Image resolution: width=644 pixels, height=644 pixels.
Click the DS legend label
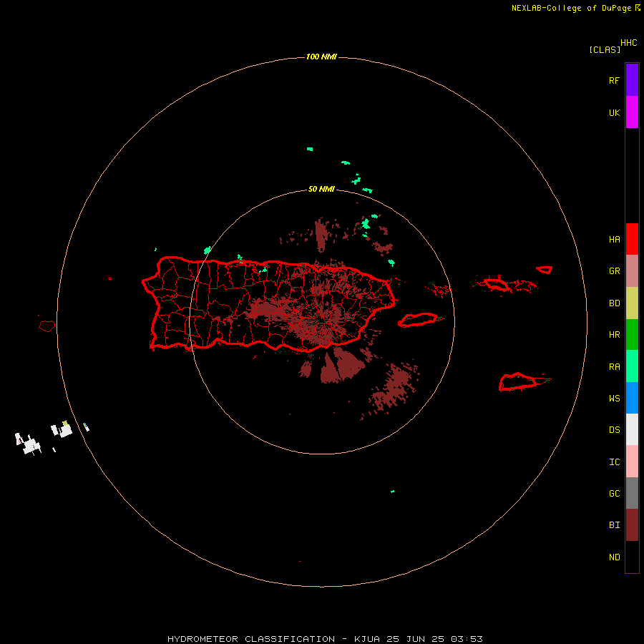[x=614, y=430]
